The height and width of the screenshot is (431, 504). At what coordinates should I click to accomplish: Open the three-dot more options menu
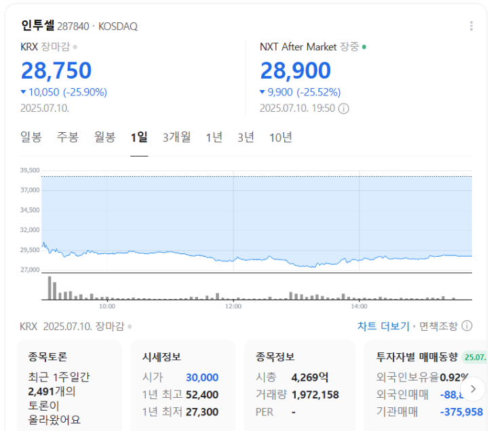click(x=471, y=26)
